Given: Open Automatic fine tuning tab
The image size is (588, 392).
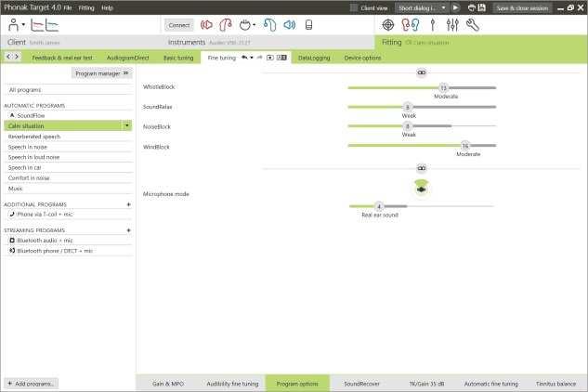Looking at the screenshot, I should pyautogui.click(x=491, y=384).
